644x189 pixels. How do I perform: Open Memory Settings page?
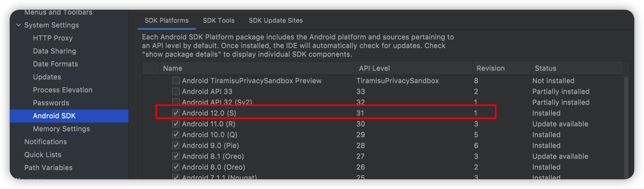pos(61,129)
